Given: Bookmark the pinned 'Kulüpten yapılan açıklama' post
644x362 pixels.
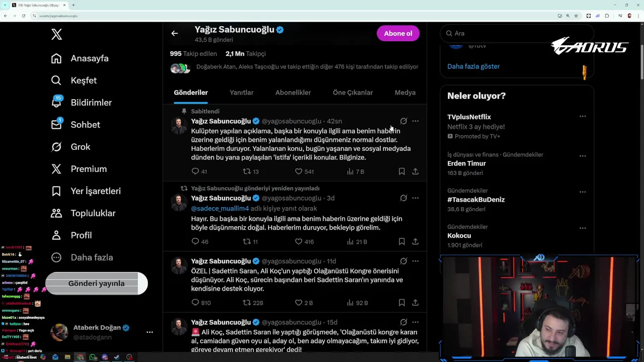Looking at the screenshot, I should (x=401, y=171).
